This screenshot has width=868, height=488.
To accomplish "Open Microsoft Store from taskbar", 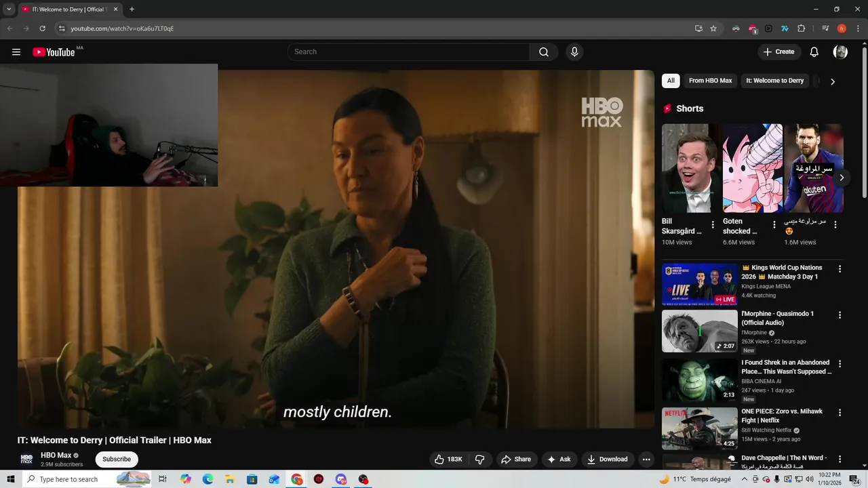I will click(x=252, y=479).
